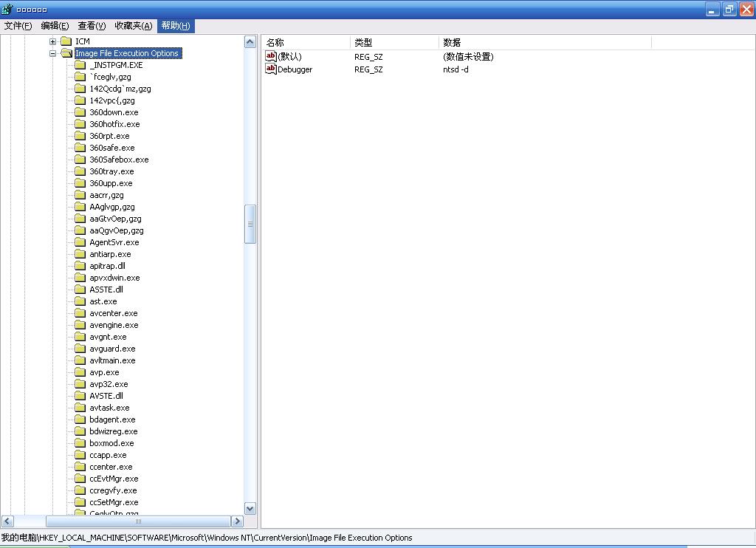The width and height of the screenshot is (756, 548).
Task: Click the ASSTE.dll folder icon
Action: pyautogui.click(x=80, y=290)
